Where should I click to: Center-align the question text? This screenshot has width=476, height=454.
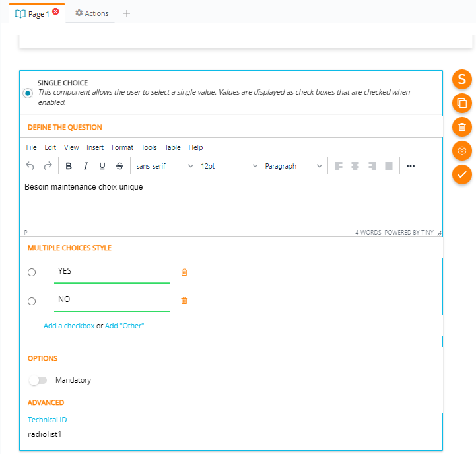click(355, 166)
